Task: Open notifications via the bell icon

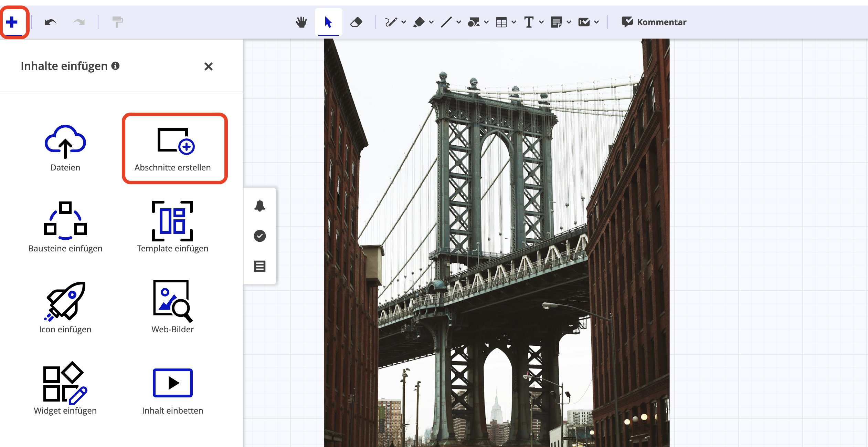Action: pos(260,206)
